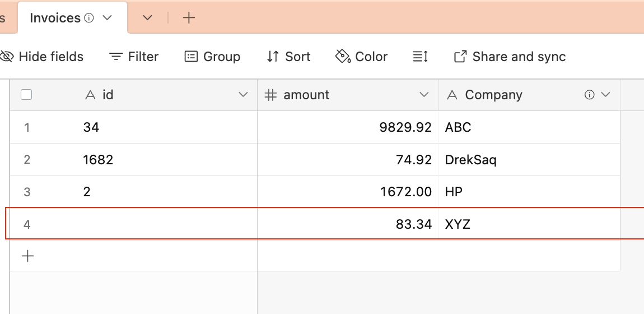The width and height of the screenshot is (644, 314).
Task: Click the info icon beside Invoices tab
Action: click(88, 18)
